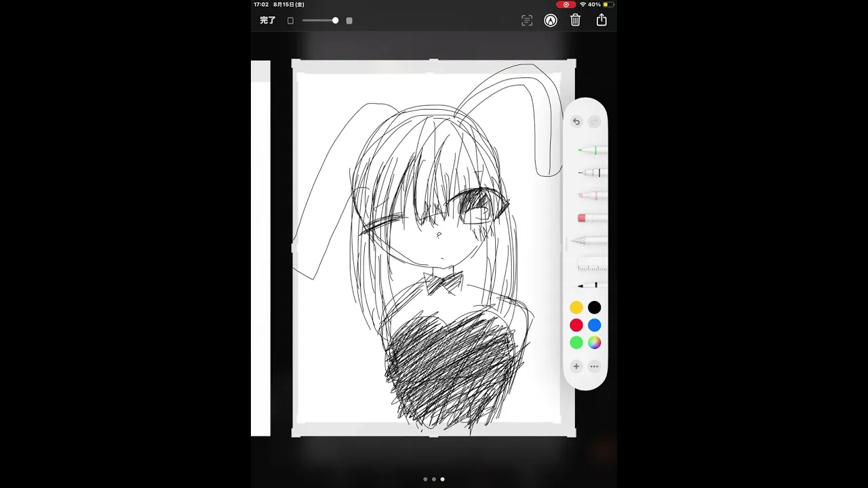Tap the 17:02 clock in status bar

point(261,4)
